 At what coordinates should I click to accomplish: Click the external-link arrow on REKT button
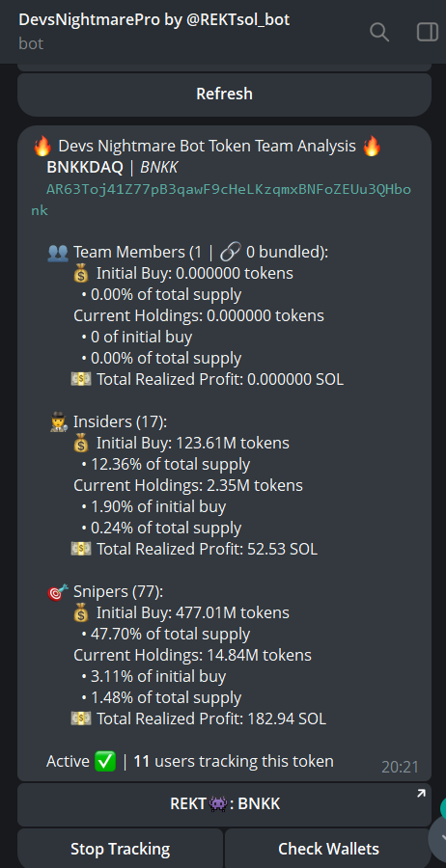[x=421, y=794]
